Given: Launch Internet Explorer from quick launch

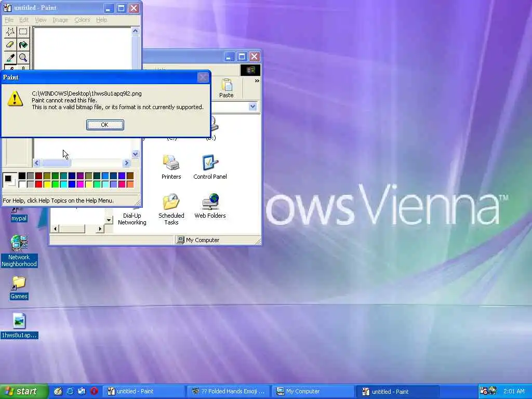Looking at the screenshot, I should [x=70, y=391].
